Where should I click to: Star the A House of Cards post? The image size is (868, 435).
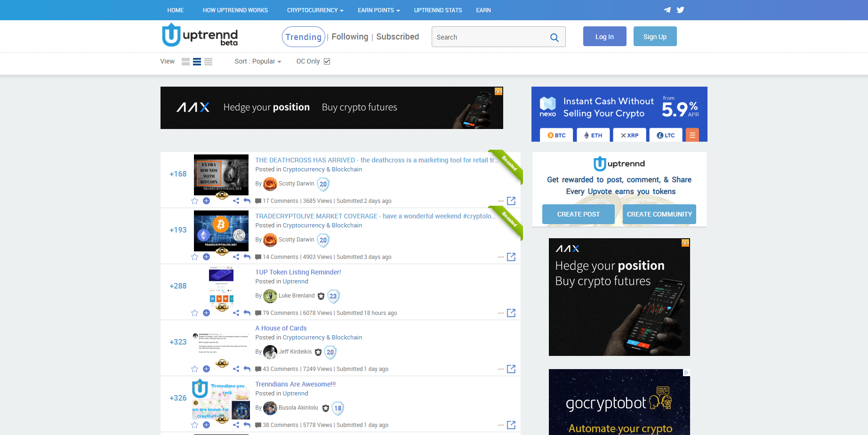[x=194, y=369]
